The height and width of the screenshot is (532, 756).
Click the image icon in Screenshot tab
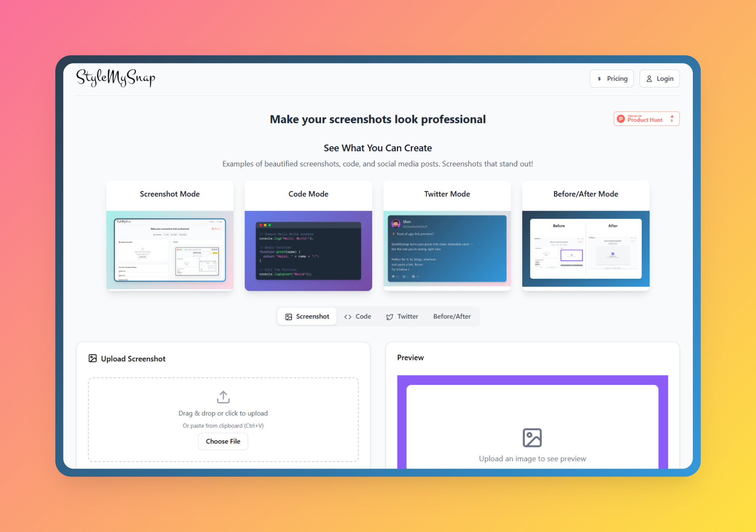(x=289, y=317)
